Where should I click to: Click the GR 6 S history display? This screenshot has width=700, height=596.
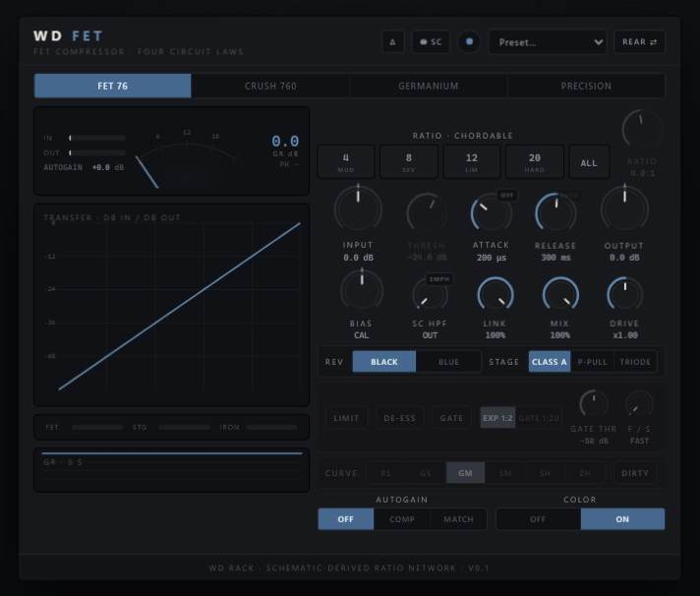(171, 470)
